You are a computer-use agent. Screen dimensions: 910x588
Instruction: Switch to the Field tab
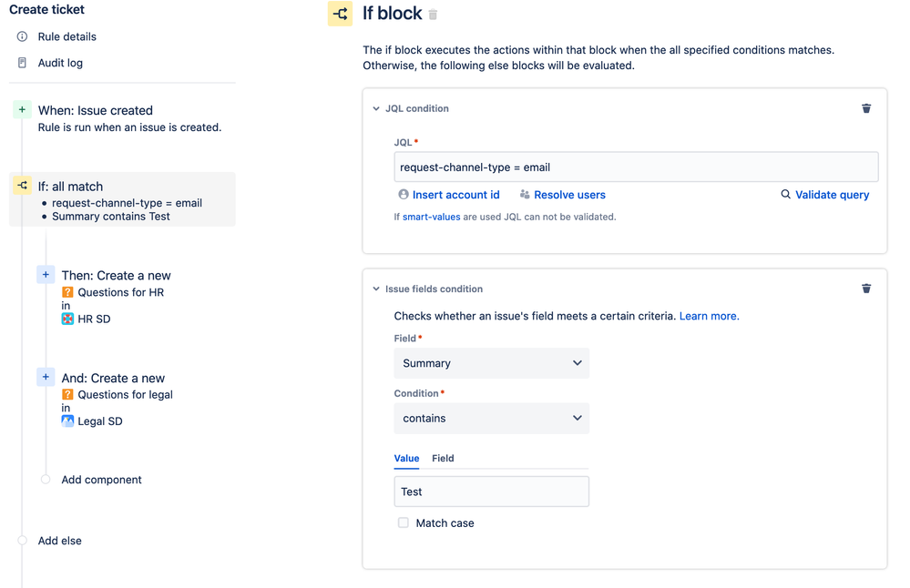(x=443, y=458)
